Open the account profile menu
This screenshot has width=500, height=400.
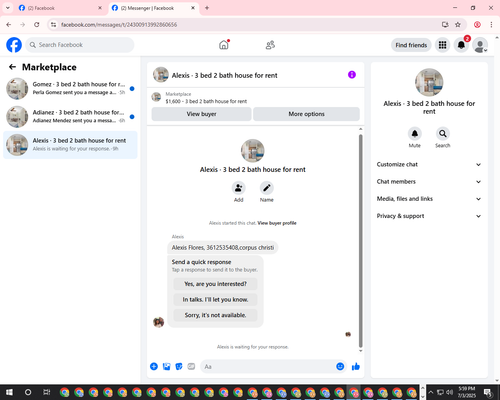(480, 45)
